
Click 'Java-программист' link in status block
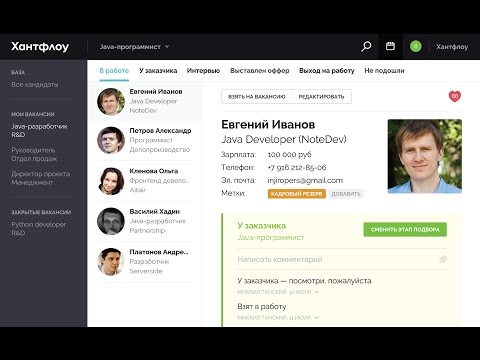pyautogui.click(x=270, y=238)
